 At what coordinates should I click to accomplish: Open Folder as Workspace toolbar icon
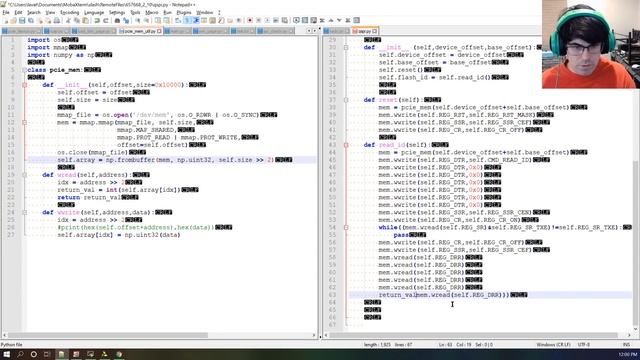coord(230,20)
